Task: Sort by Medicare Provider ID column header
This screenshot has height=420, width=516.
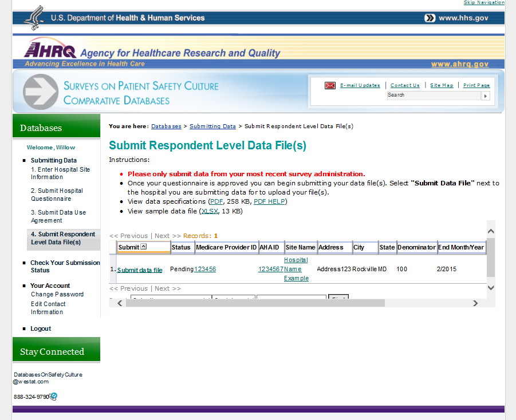Action: (226, 247)
